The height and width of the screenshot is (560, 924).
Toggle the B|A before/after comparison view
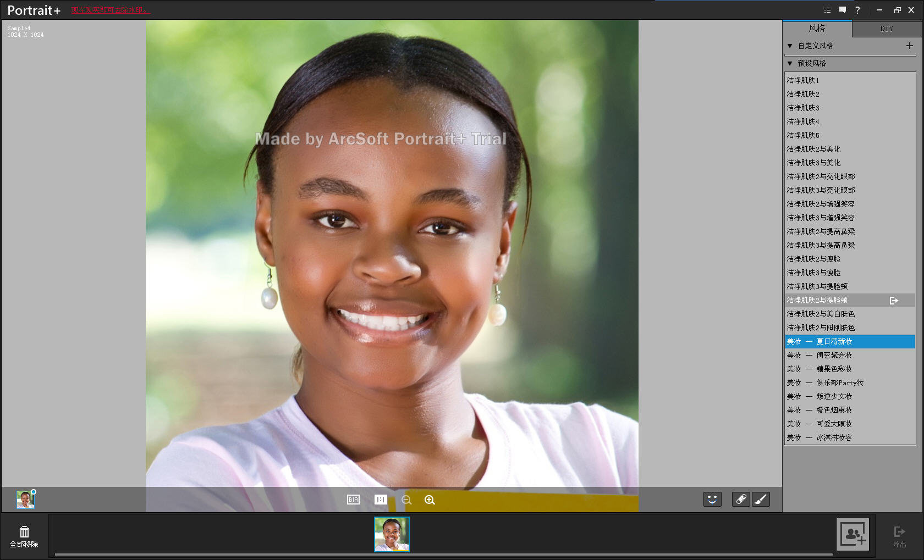click(x=353, y=500)
